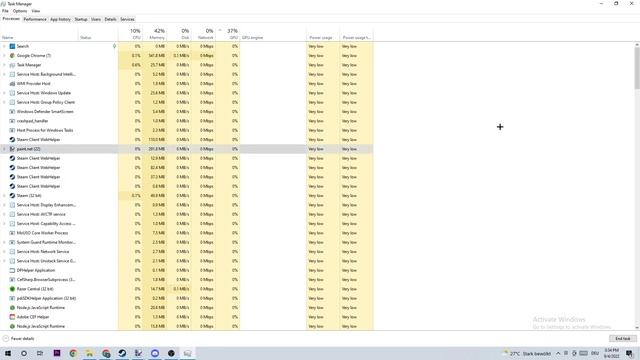Sort processes by CPU column

[130, 34]
